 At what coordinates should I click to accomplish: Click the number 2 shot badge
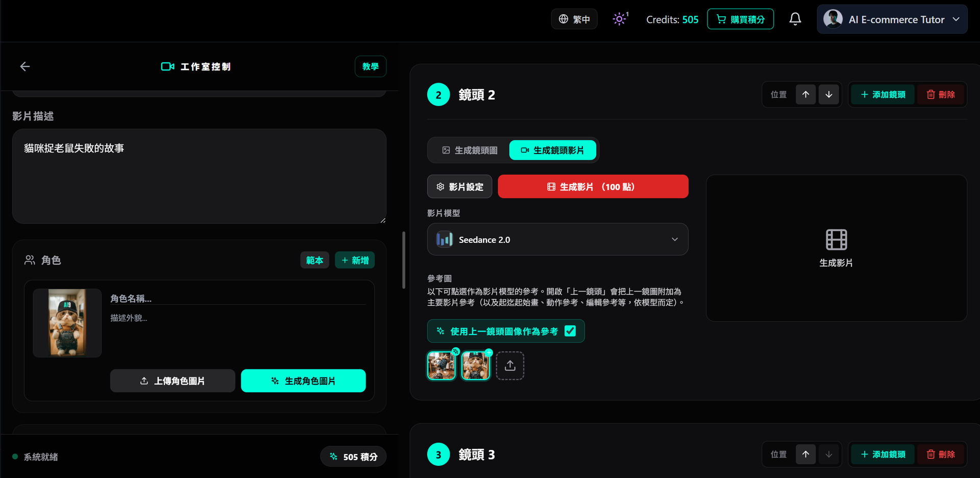[x=438, y=94]
